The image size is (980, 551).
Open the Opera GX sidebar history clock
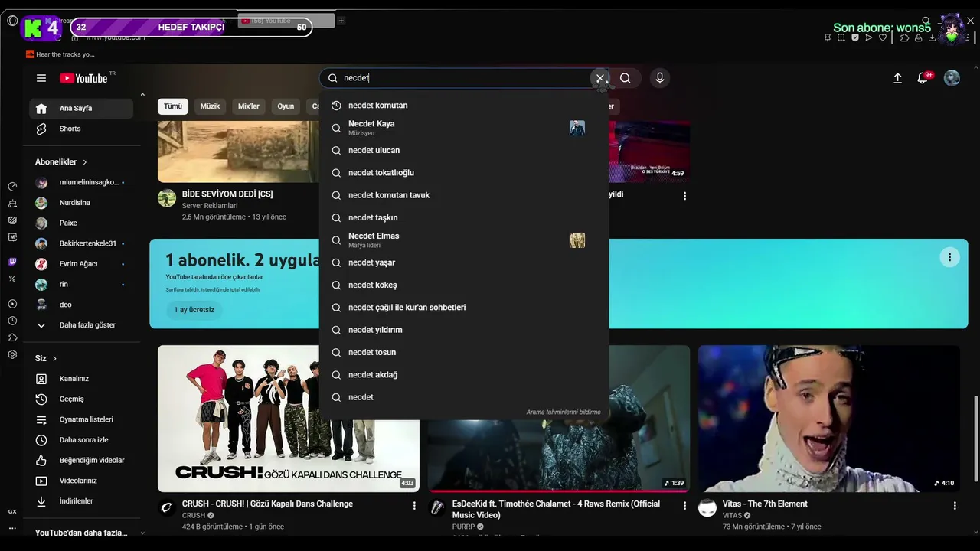(x=12, y=321)
